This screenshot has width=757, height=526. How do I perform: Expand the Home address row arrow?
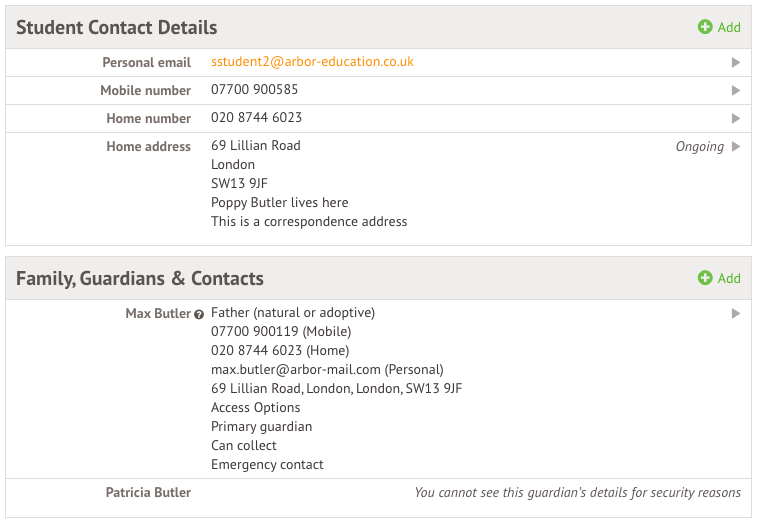point(736,146)
